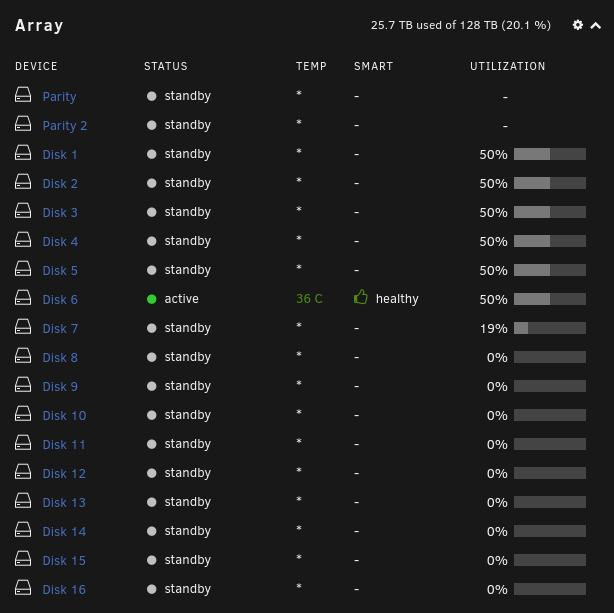Click the drive icon beside Disk 16

[x=23, y=587]
